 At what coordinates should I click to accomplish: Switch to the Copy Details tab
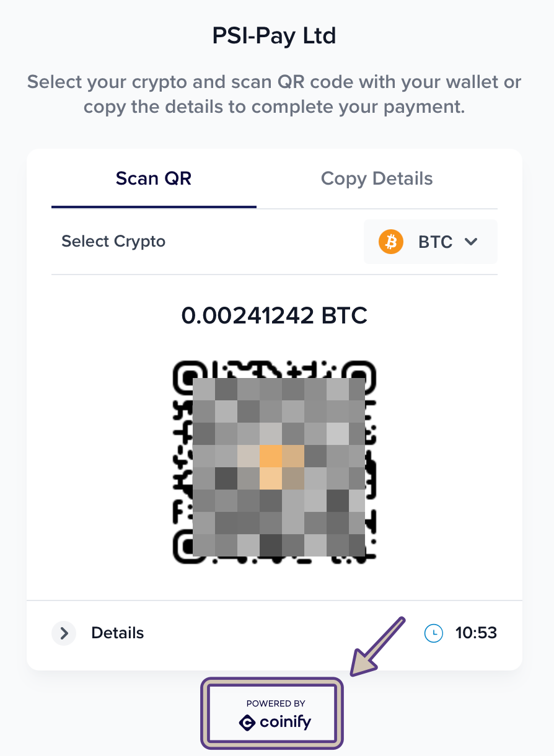click(x=377, y=178)
